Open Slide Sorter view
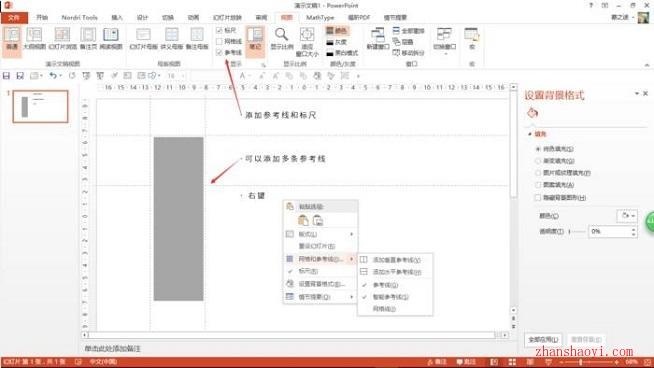 click(63, 39)
